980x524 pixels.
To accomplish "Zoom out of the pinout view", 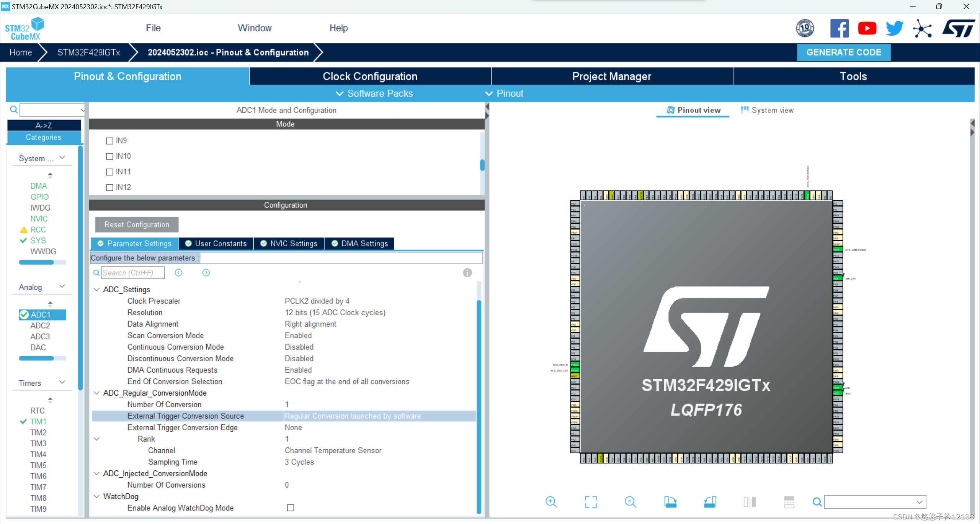I will [x=630, y=502].
